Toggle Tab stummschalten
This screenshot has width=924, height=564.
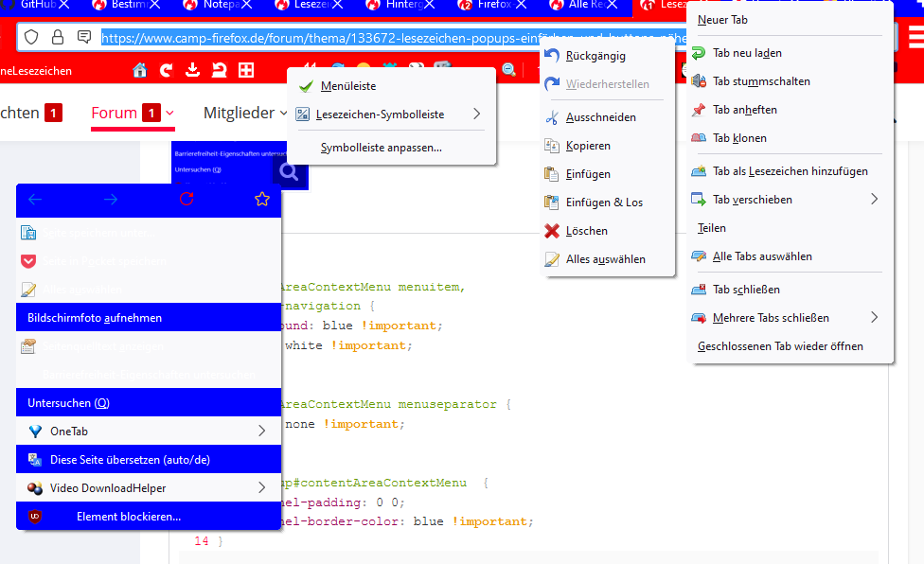pos(790,81)
